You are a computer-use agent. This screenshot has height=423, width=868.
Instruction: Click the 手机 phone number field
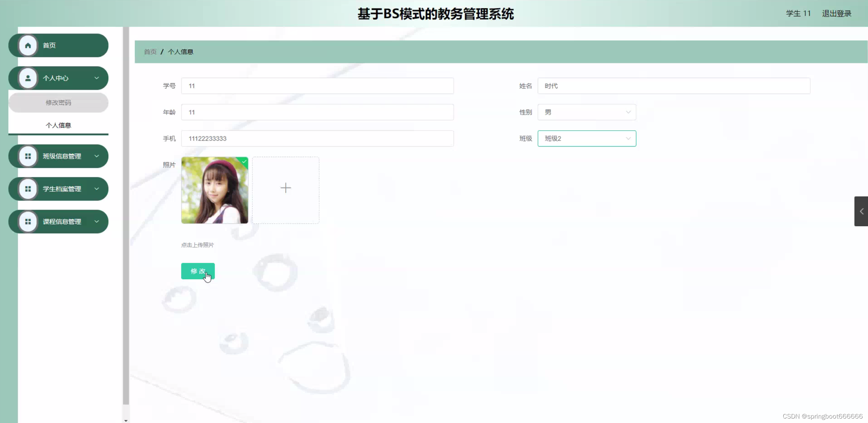point(317,138)
